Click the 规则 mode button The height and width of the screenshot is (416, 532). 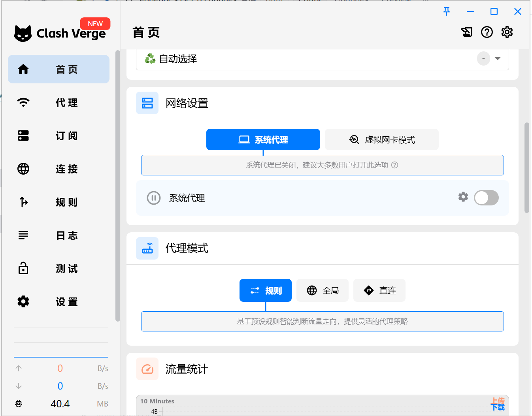266,290
